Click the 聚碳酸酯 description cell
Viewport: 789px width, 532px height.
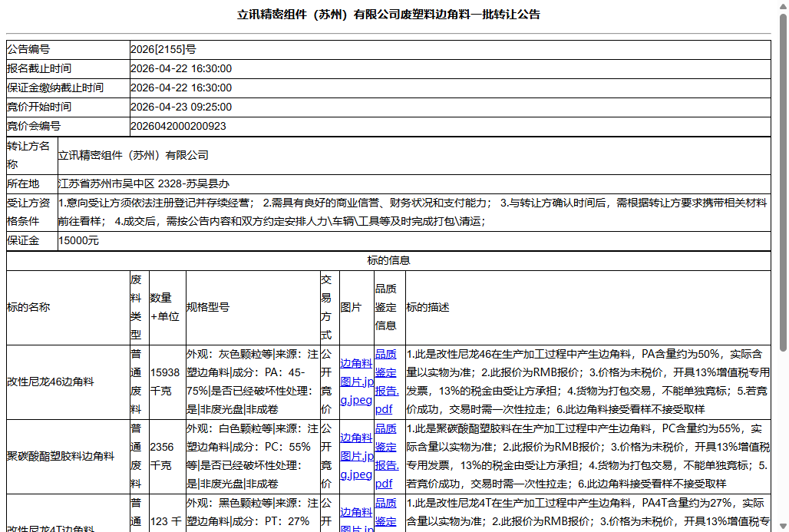point(588,457)
